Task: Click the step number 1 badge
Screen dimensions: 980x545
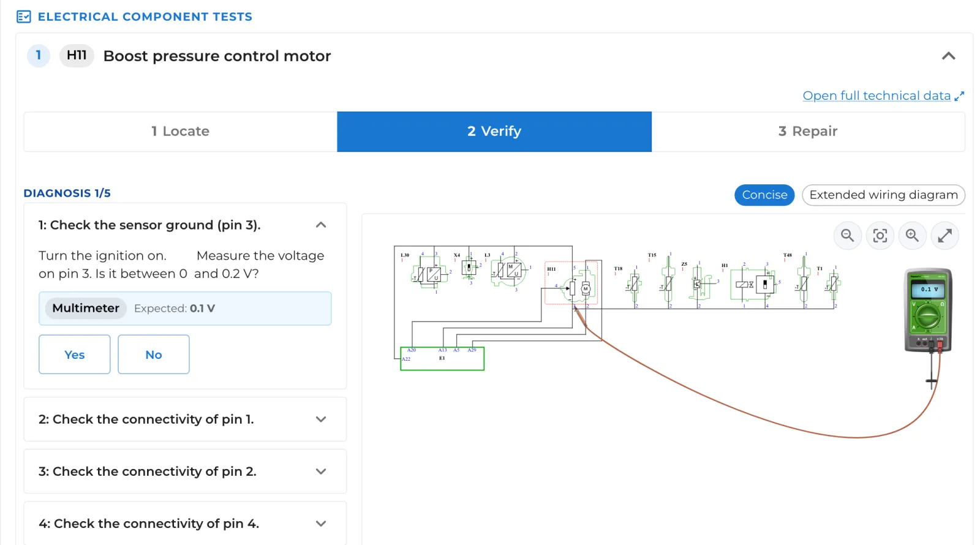Action: click(x=39, y=56)
